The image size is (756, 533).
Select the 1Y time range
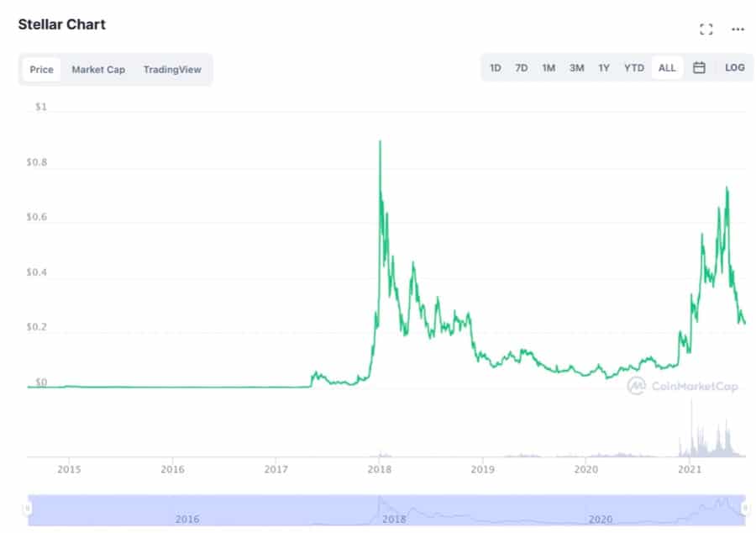coord(604,68)
